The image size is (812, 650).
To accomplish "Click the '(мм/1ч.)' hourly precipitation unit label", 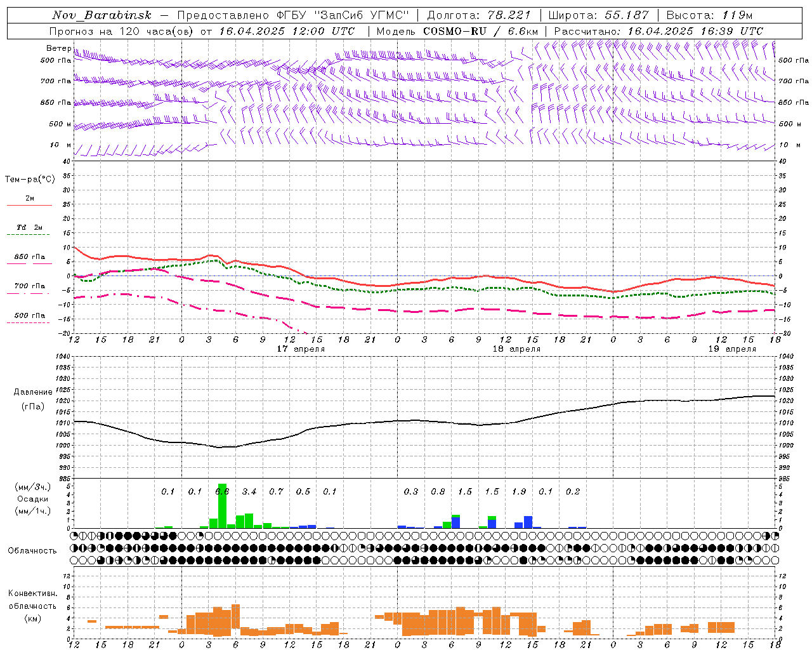I will (x=33, y=511).
